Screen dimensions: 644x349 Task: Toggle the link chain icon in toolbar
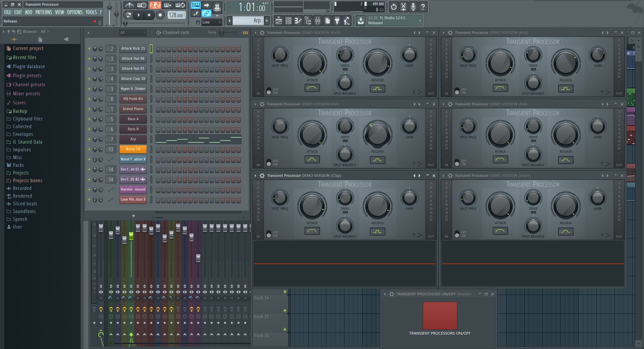point(206,13)
